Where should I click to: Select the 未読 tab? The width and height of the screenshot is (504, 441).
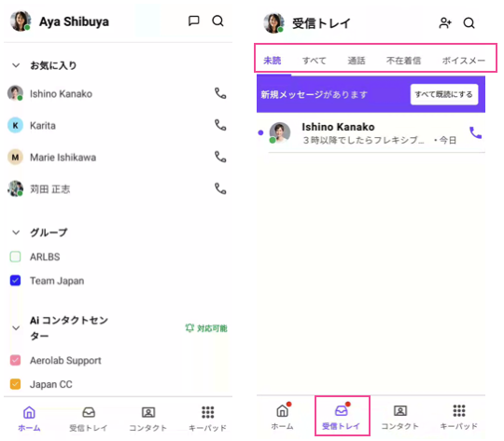(x=273, y=61)
